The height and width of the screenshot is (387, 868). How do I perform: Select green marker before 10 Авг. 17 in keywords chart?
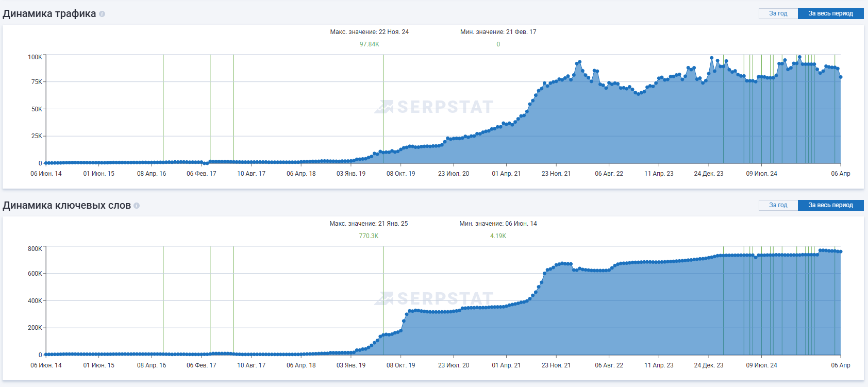[233, 299]
